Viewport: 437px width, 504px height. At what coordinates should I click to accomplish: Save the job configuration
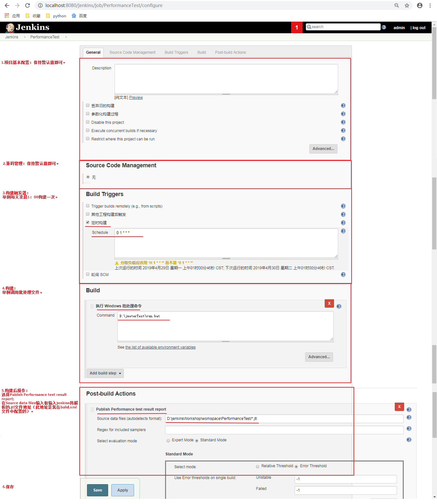coord(98,490)
